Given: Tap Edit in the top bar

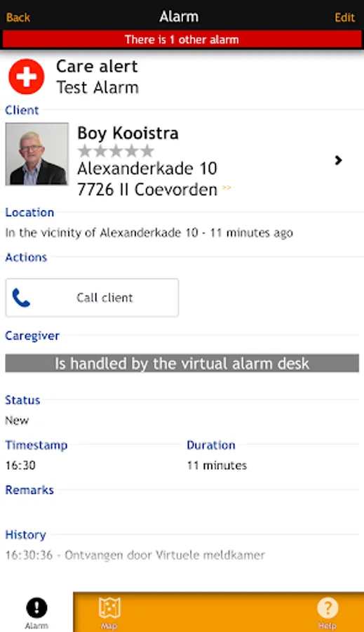Looking at the screenshot, I should click(344, 18).
